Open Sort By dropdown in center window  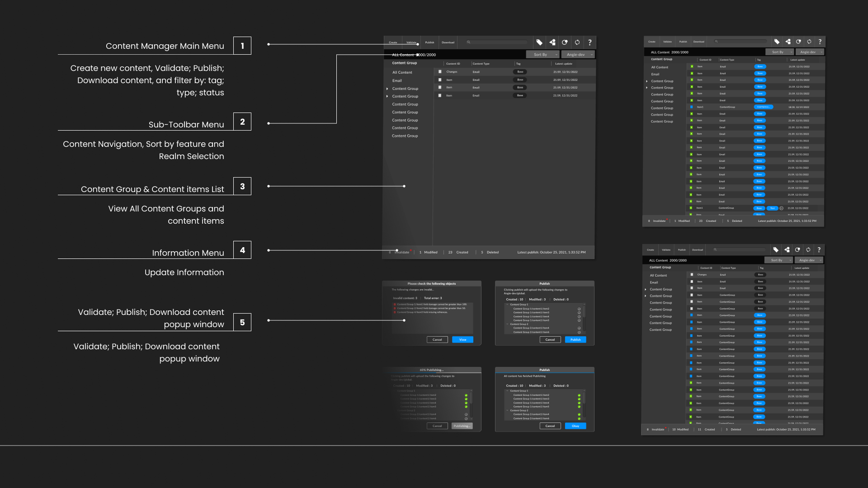543,55
